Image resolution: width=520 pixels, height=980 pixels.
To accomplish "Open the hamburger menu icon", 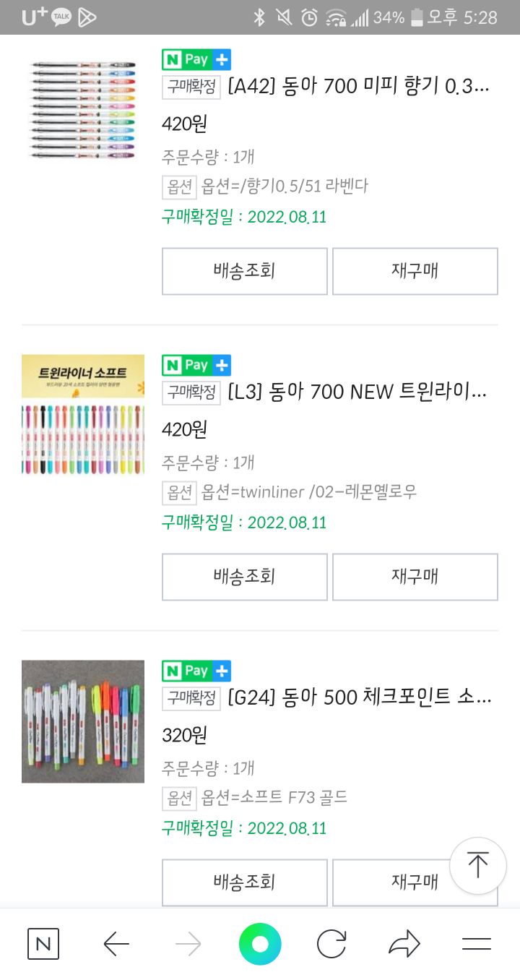I will click(477, 944).
